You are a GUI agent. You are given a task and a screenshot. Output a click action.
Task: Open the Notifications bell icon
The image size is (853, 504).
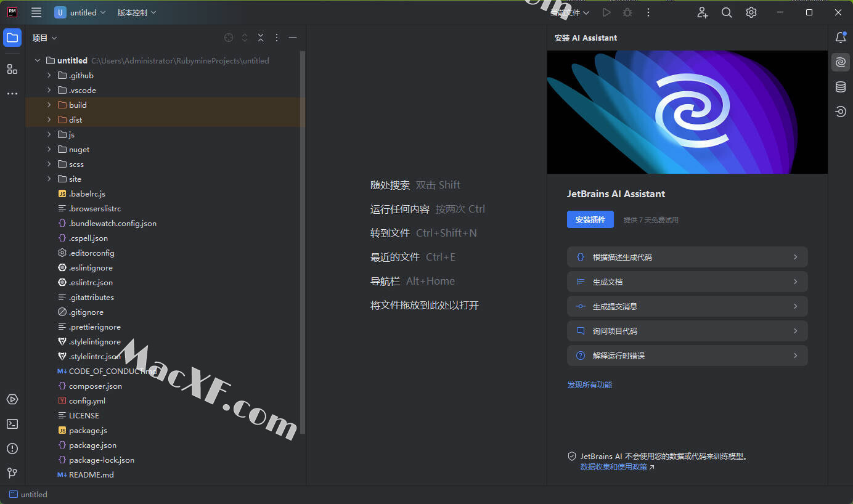click(x=841, y=38)
